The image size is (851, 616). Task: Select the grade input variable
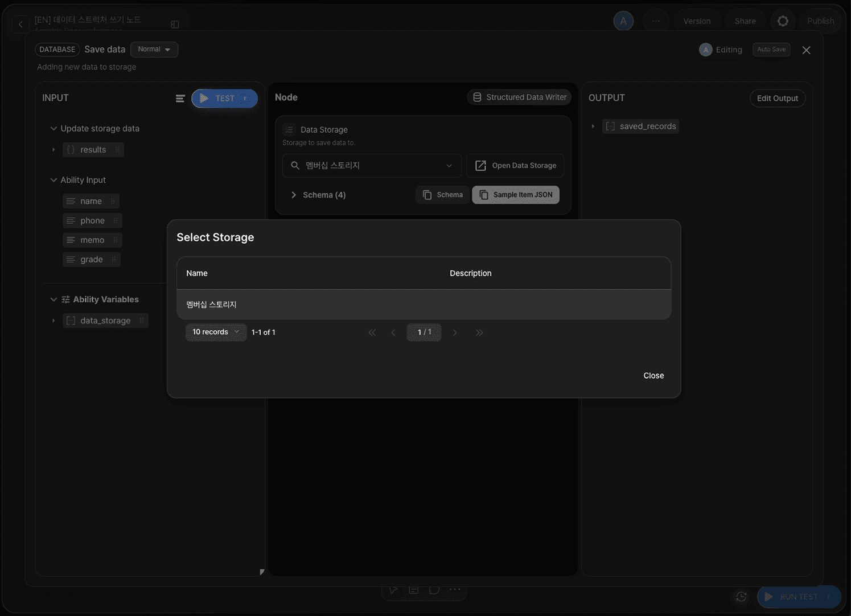click(92, 259)
